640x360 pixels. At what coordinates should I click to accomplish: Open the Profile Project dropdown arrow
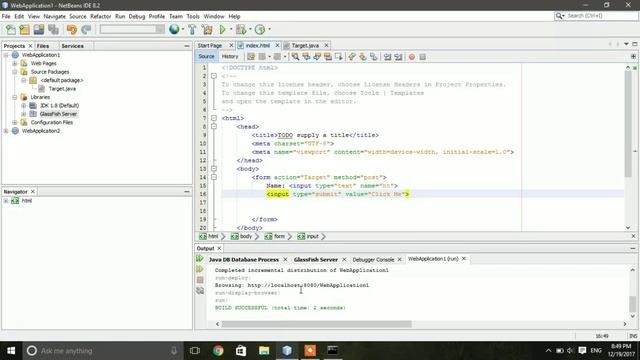click(269, 29)
